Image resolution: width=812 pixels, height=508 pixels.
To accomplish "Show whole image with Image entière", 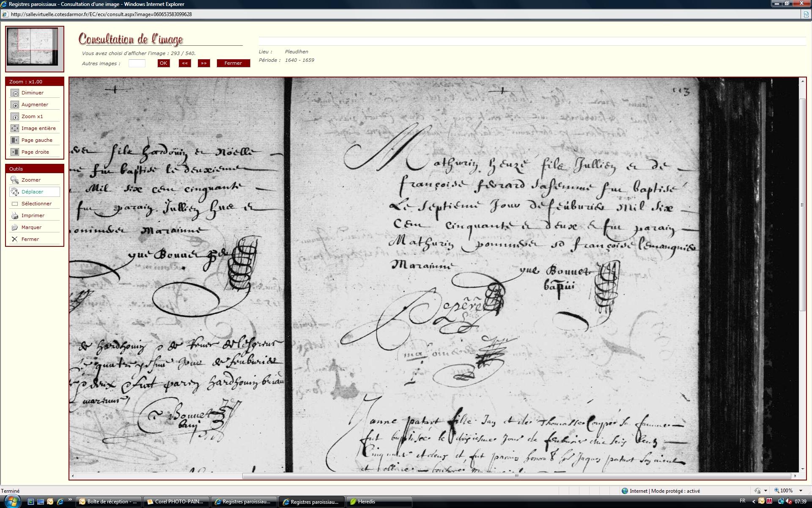I will coord(15,128).
